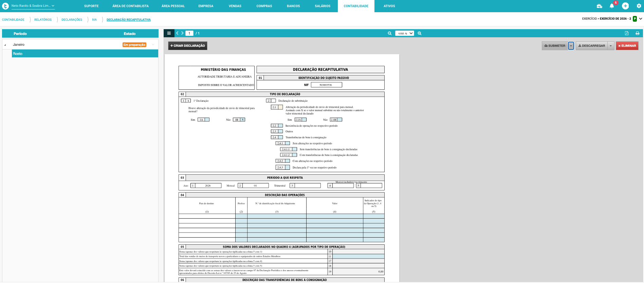The image size is (644, 283).
Task: Expand the Janeiro row options chevron
Action: pyautogui.click(x=153, y=45)
